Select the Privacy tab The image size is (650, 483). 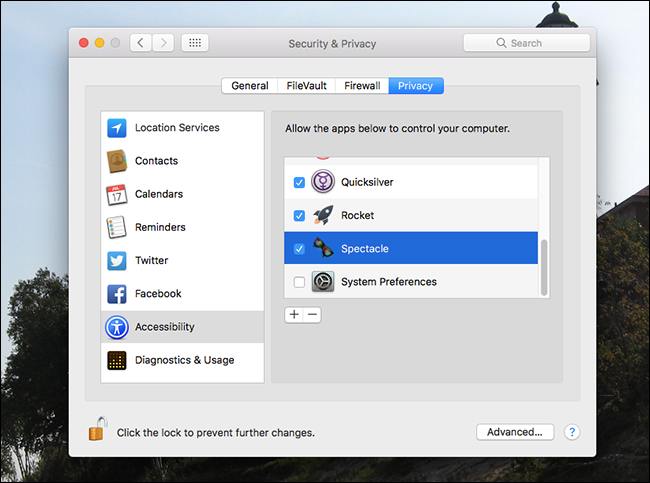(416, 86)
